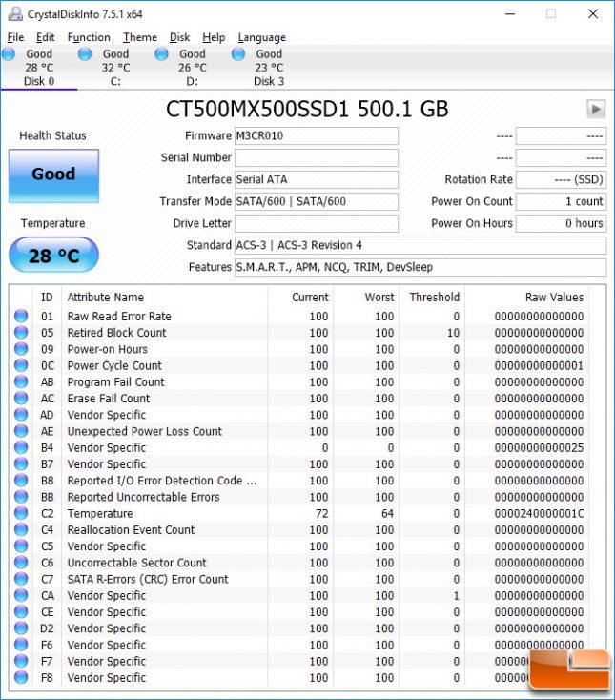Open the Disk menu
The height and width of the screenshot is (700, 615).
coord(179,37)
